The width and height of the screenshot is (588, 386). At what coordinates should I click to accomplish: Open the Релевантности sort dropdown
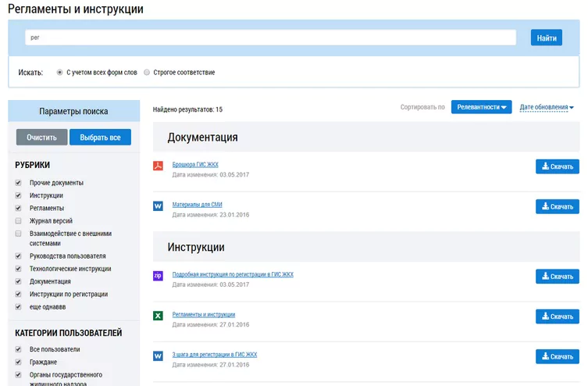click(481, 107)
